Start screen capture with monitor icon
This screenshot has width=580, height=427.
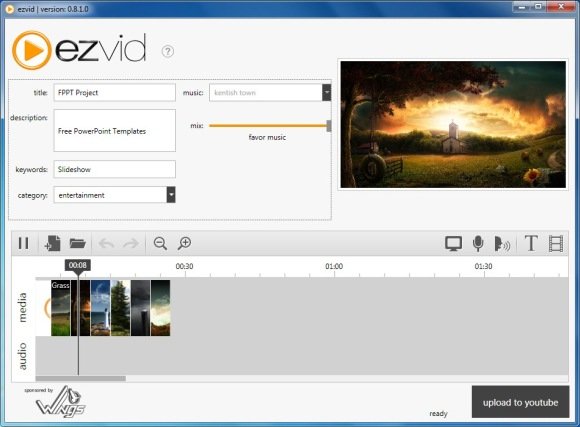[x=453, y=243]
